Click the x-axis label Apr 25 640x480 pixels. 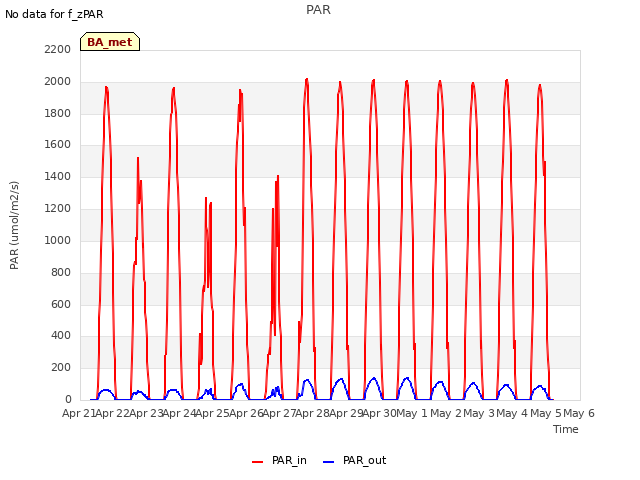pyautogui.click(x=213, y=413)
